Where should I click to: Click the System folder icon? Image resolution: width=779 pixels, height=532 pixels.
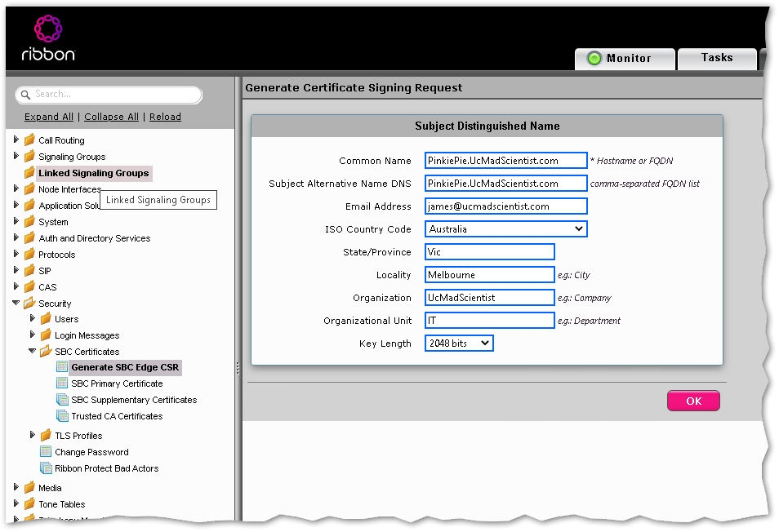pos(30,221)
